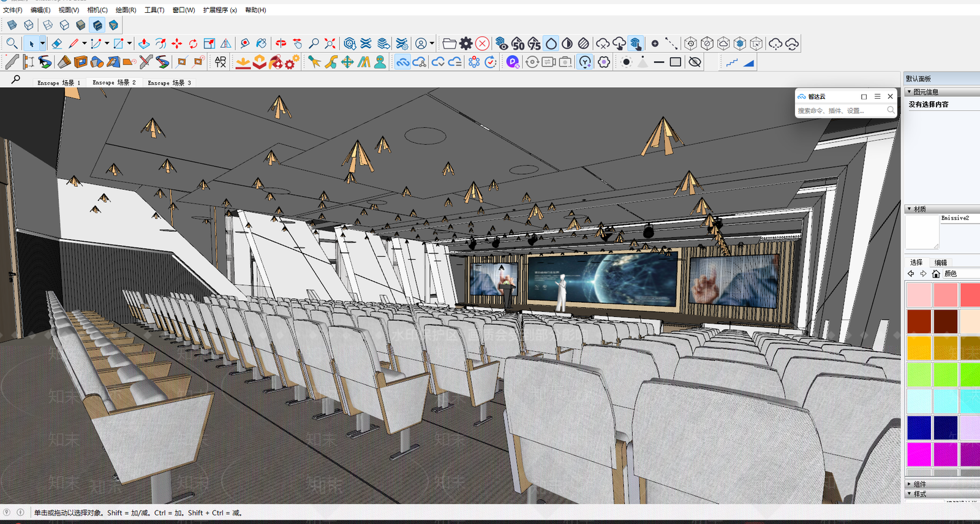The image size is (980, 524).
Task: Click the red circled X icon
Action: (x=483, y=44)
